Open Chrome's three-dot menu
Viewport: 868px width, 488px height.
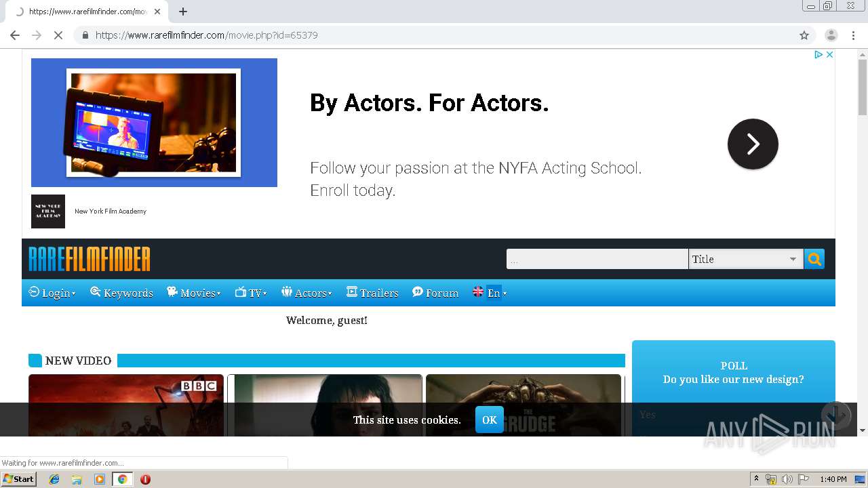pos(853,35)
